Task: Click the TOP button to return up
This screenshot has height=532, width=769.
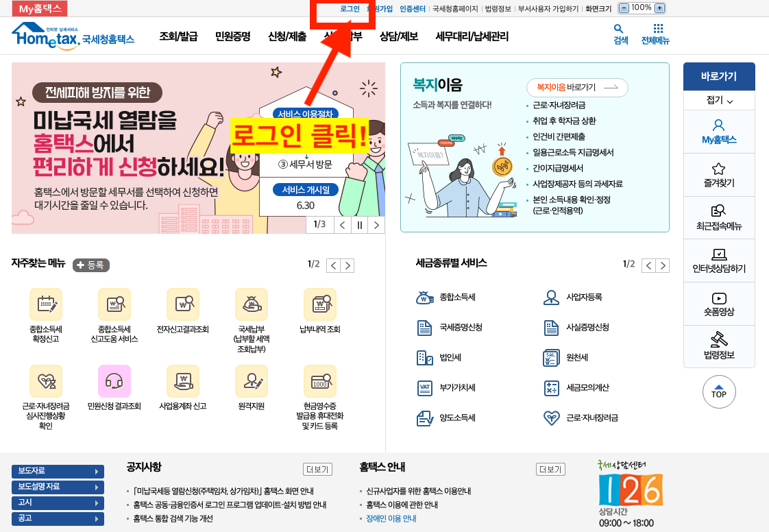Action: [x=719, y=391]
